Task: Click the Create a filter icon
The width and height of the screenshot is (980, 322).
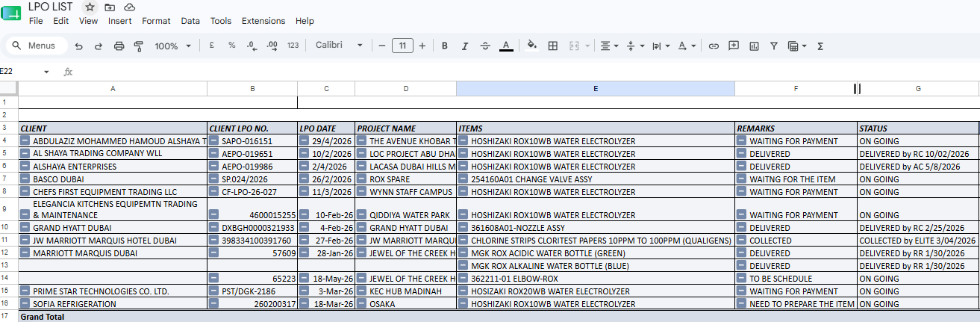Action: [774, 46]
